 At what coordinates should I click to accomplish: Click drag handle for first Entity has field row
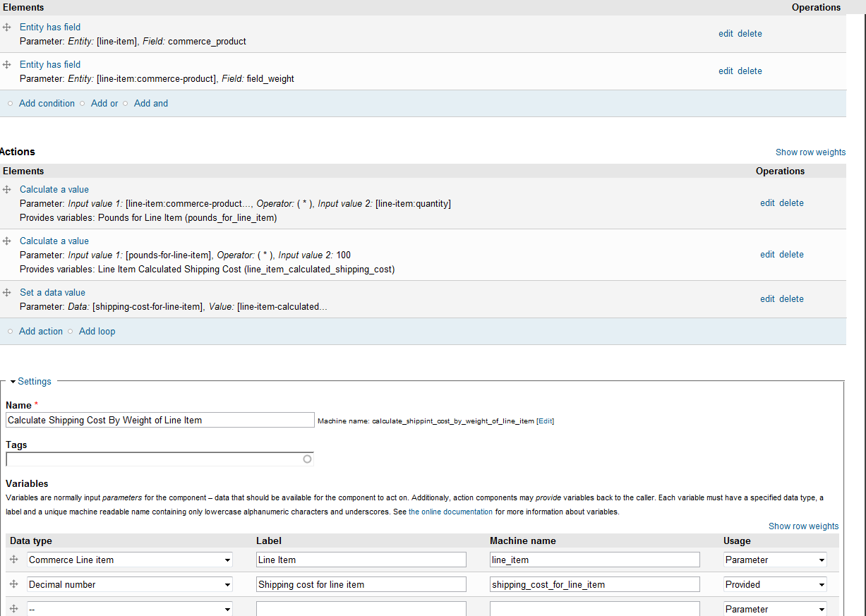[7, 28]
